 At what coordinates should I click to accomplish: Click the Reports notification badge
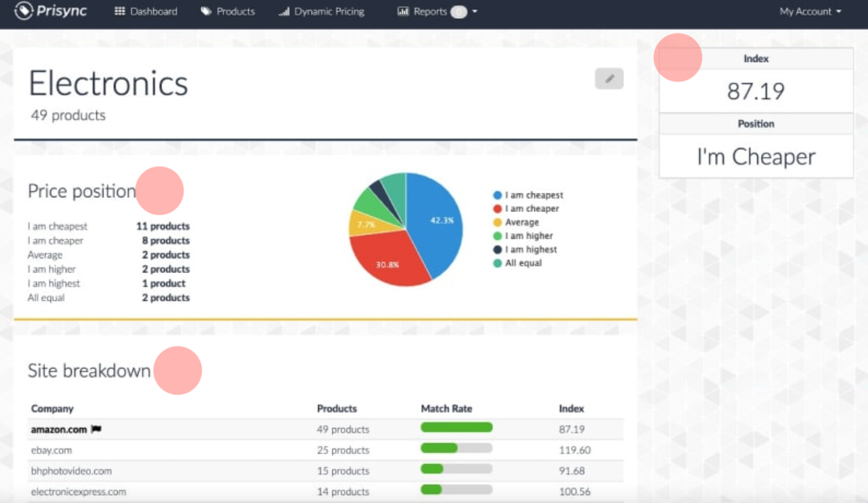click(x=458, y=12)
